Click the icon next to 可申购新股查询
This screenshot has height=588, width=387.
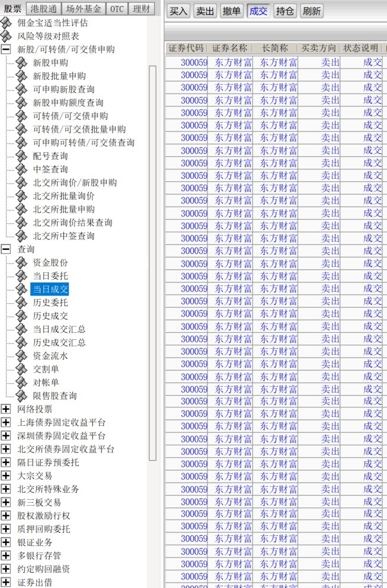coord(21,89)
